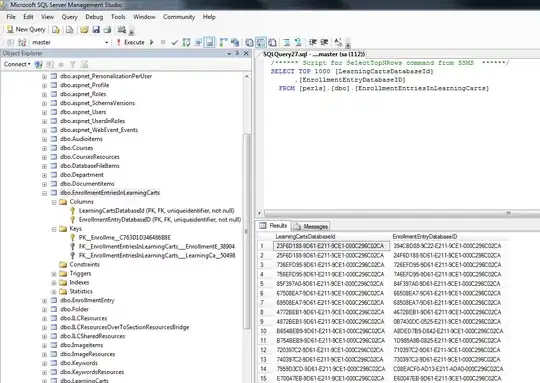
Task: Click the Decrease Indent icon
Action: 312,42
